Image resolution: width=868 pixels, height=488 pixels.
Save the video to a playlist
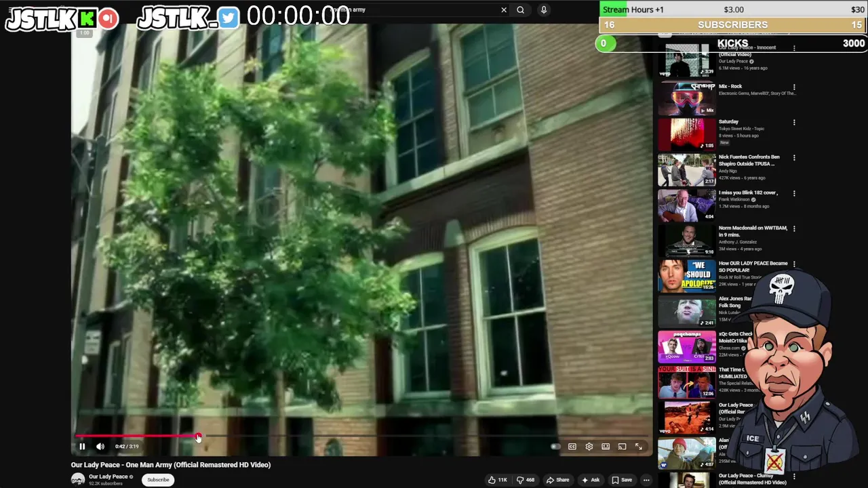622,480
